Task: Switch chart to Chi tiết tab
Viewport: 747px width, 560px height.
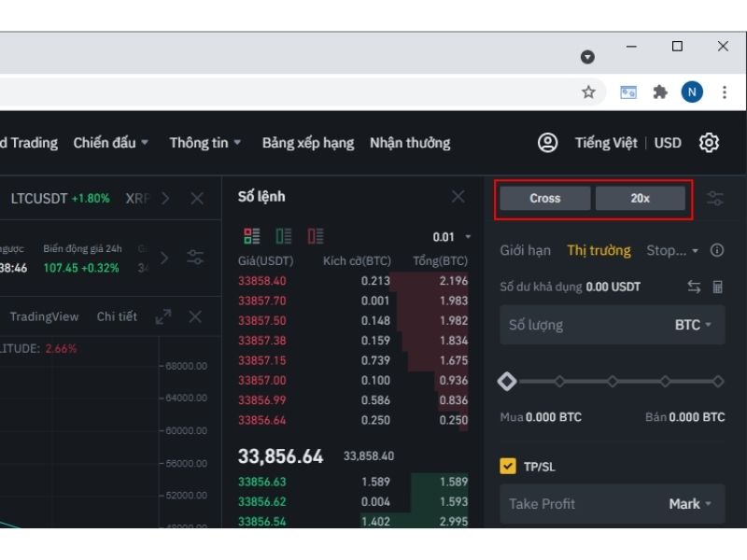Action: click(117, 316)
